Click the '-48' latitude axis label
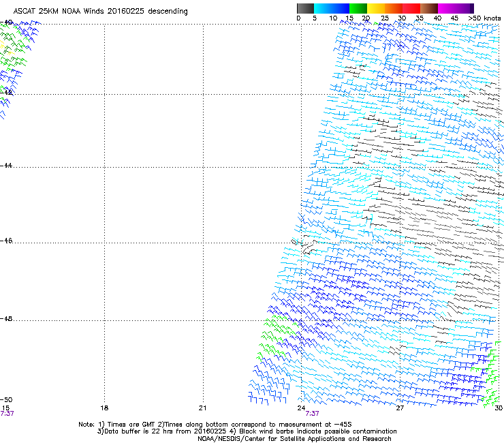Viewport: 504px width, 443px height. (6, 318)
